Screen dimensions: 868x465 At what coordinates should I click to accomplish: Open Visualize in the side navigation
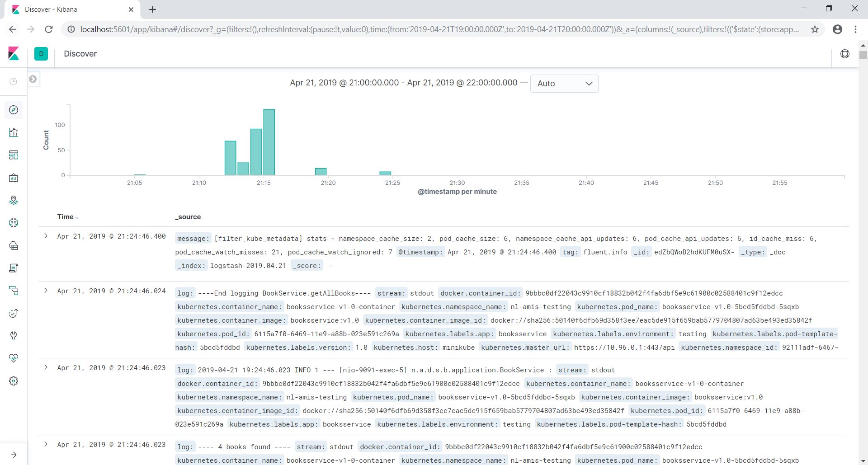tap(14, 132)
